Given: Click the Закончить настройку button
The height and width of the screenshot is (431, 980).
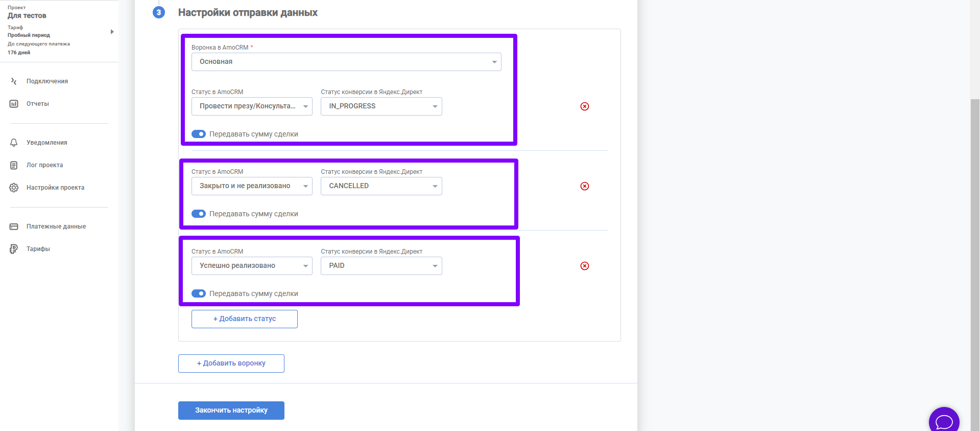Looking at the screenshot, I should pyautogui.click(x=231, y=411).
